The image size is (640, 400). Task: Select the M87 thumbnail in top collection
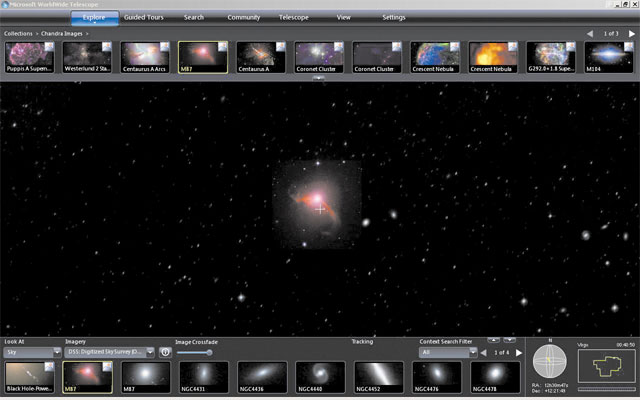(x=203, y=58)
